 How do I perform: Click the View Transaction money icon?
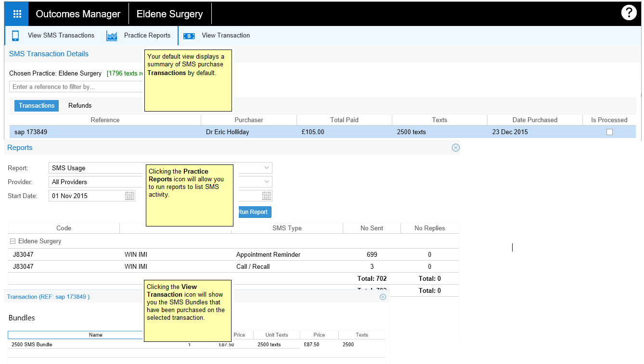(189, 36)
